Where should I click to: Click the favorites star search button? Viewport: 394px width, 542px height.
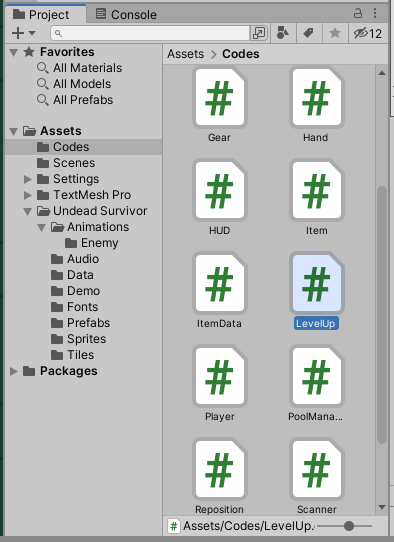tap(335, 33)
